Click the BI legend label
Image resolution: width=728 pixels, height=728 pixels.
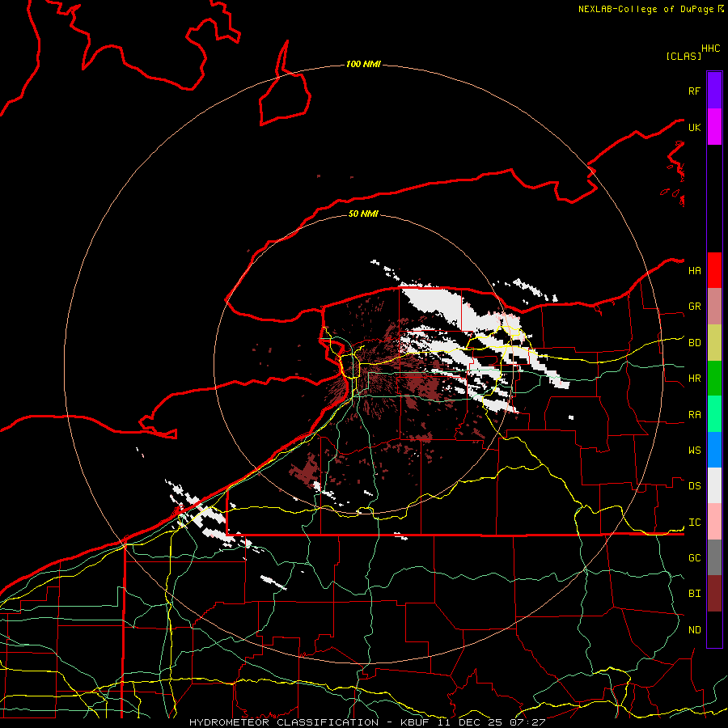click(x=694, y=594)
